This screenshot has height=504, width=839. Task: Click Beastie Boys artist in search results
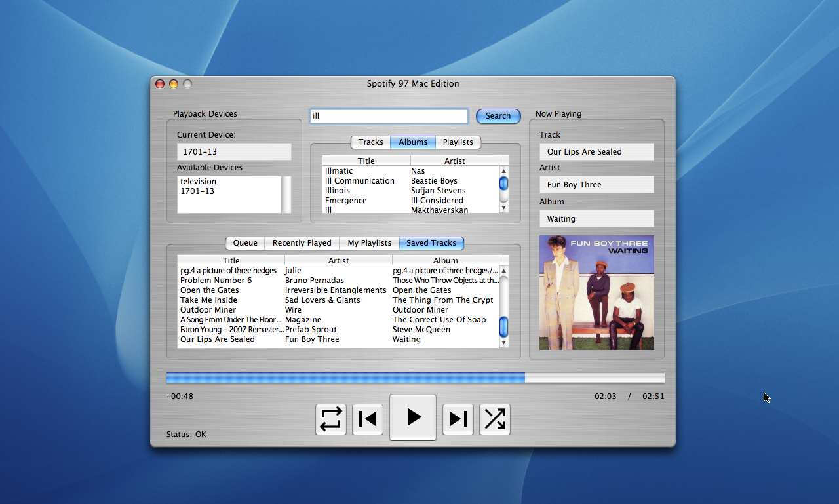point(434,181)
